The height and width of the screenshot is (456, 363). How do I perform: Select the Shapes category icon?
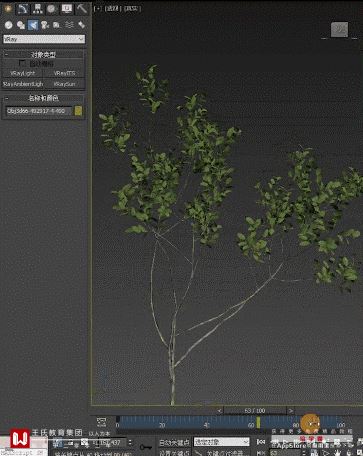[x=21, y=25]
